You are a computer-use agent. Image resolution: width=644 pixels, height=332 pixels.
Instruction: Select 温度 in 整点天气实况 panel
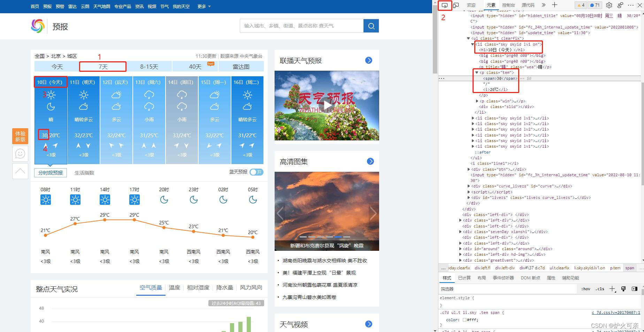(x=175, y=287)
